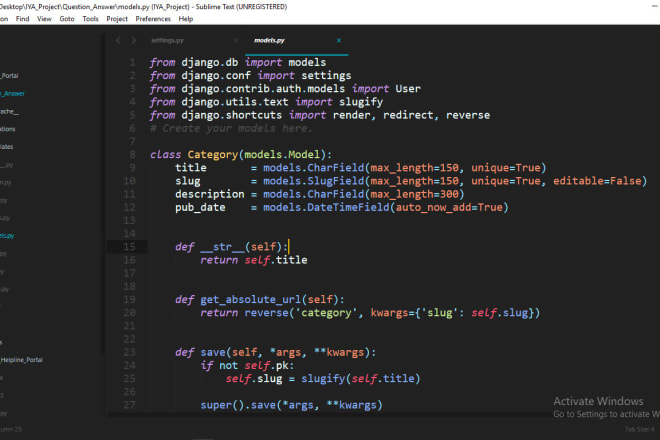660x440 pixels.
Task: Open the Preferences menu
Action: coord(153,19)
